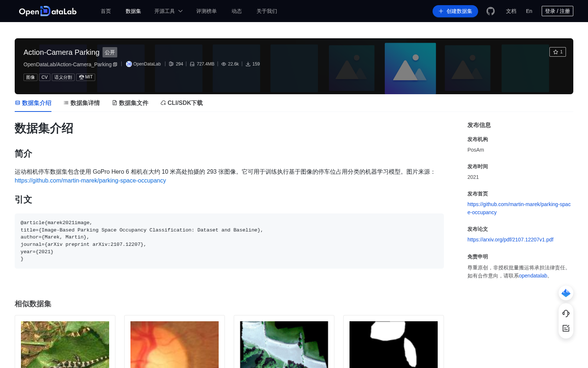The height and width of the screenshot is (368, 588).
Task: Open customer support headset icon
Action: click(x=566, y=314)
